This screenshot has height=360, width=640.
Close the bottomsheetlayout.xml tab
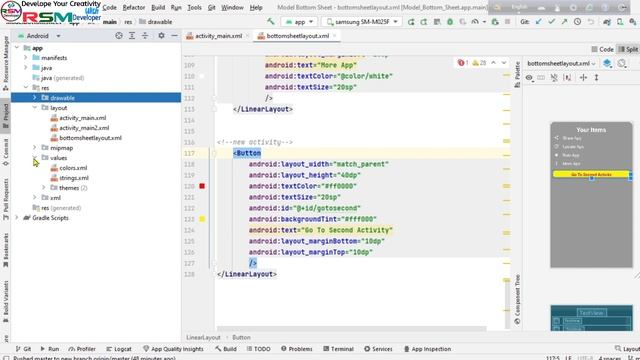tap(334, 36)
